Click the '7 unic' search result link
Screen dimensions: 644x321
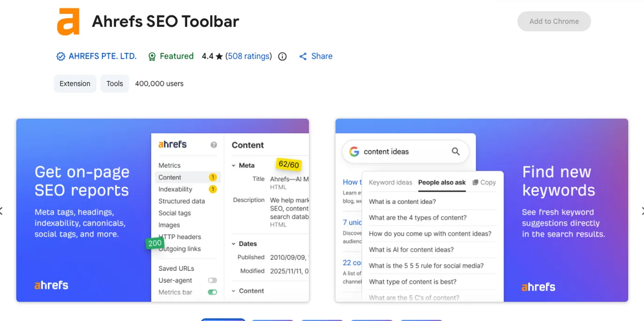click(x=352, y=222)
